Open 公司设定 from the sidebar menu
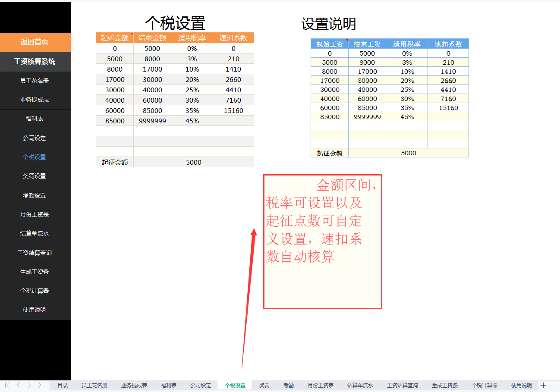This screenshot has height=392, width=560. click(35, 138)
